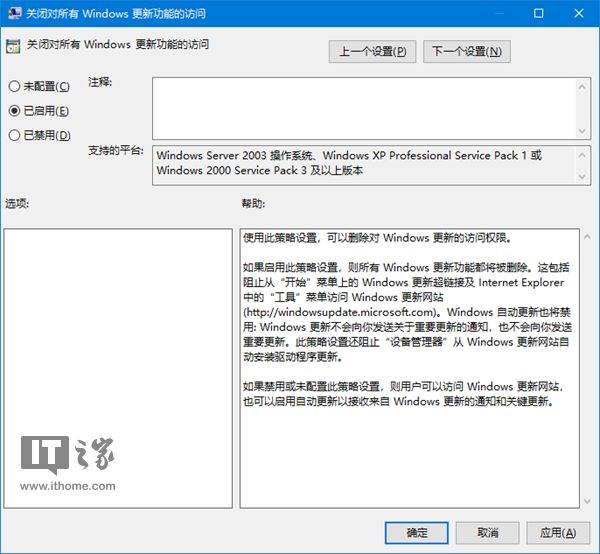Click the help text '使用此策略设置'
The width and height of the screenshot is (600, 554).
[x=280, y=238]
